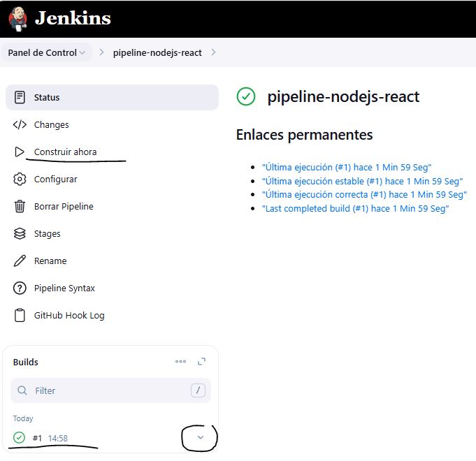
Task: Open the Última ejecución estable (#1) link
Action: [363, 181]
